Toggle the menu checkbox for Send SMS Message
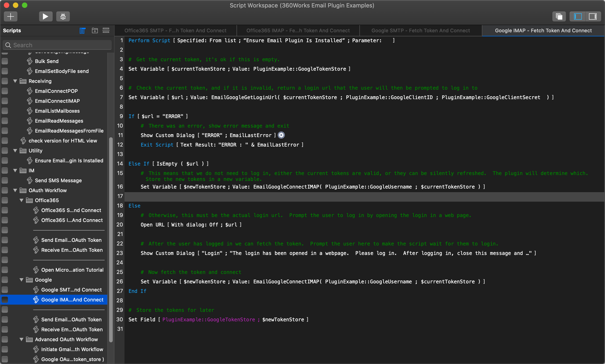Image resolution: width=605 pixels, height=364 pixels. click(5, 180)
